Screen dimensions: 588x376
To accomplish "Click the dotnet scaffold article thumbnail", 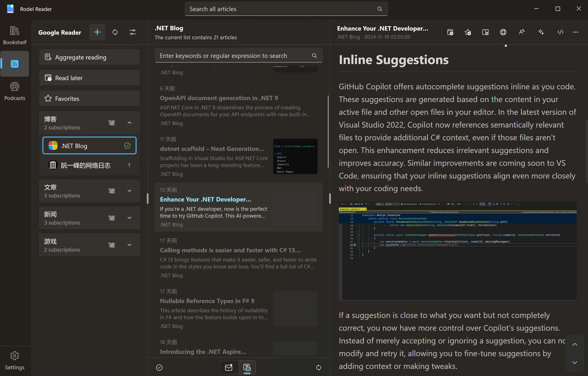I will [x=295, y=157].
